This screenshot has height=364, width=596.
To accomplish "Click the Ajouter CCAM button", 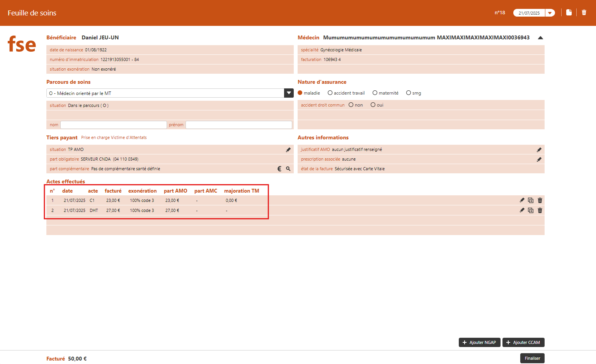I will tap(523, 342).
